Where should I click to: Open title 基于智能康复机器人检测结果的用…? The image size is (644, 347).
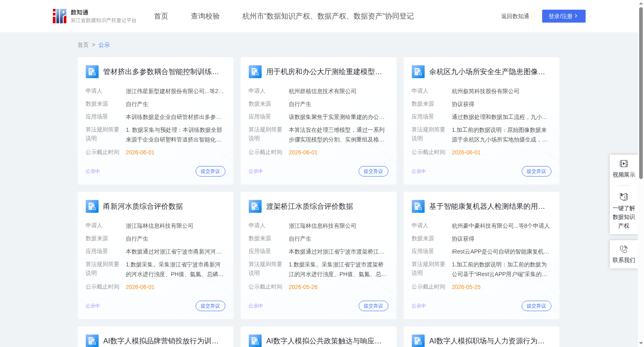click(x=487, y=206)
